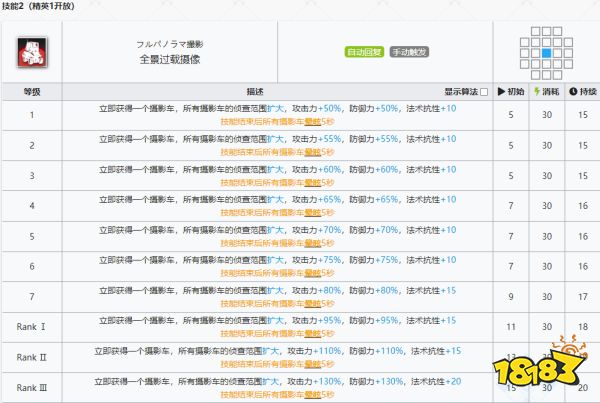Click 防御力+65% in level 4 description
The width and height of the screenshot is (600, 403).
pos(373,199)
